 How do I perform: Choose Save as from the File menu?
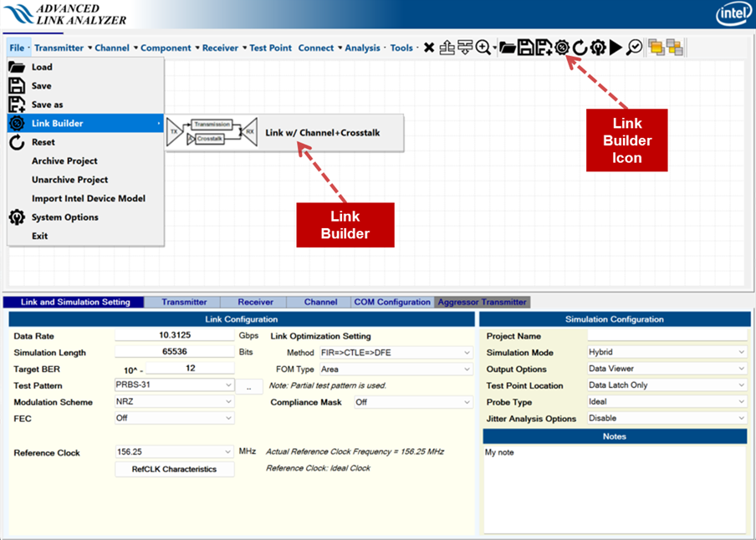tap(86, 104)
